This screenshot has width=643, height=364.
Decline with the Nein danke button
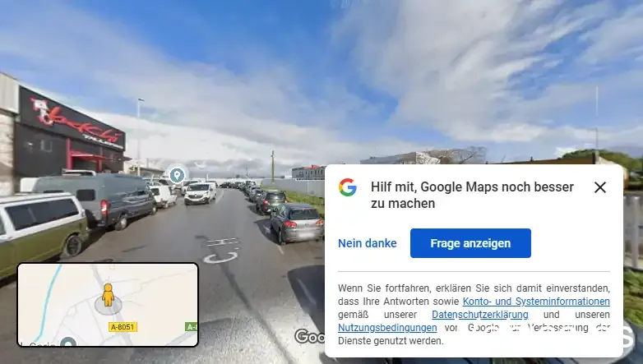[x=367, y=243]
